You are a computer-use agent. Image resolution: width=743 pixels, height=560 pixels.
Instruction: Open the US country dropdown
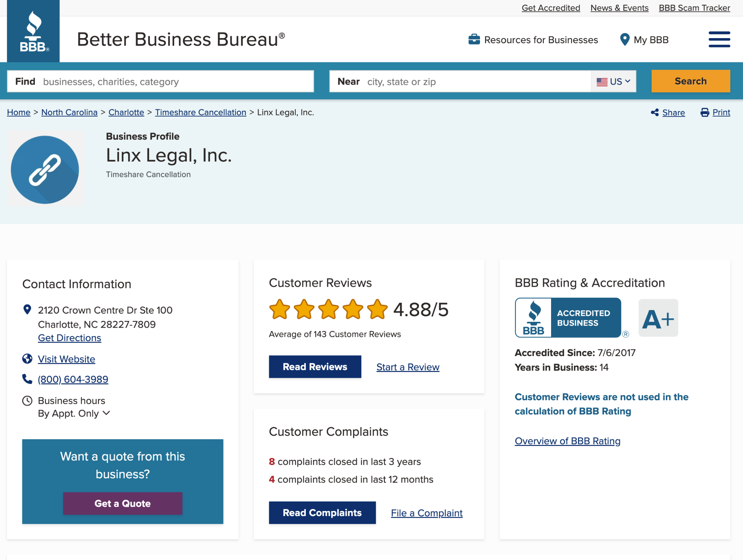[x=614, y=81]
